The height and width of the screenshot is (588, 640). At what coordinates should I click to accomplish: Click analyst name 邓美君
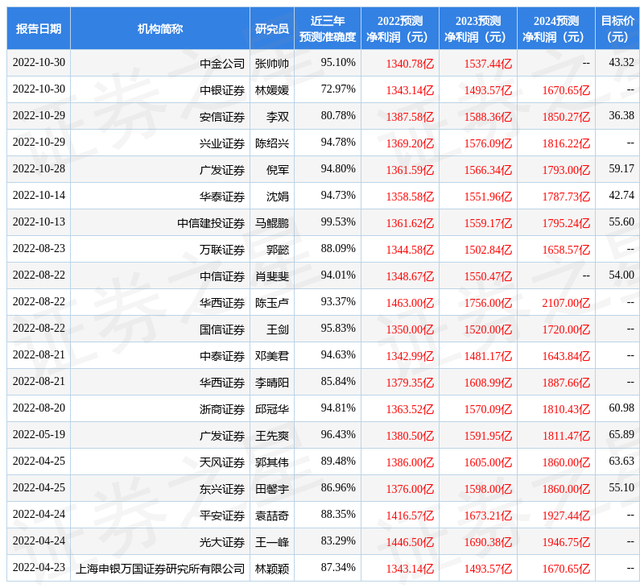click(x=272, y=356)
